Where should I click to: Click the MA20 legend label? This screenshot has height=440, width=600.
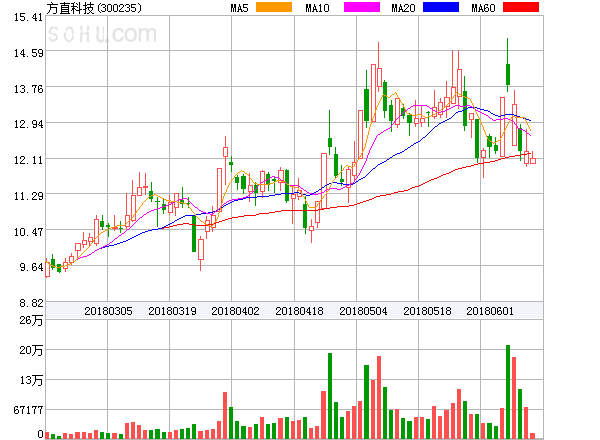point(403,8)
